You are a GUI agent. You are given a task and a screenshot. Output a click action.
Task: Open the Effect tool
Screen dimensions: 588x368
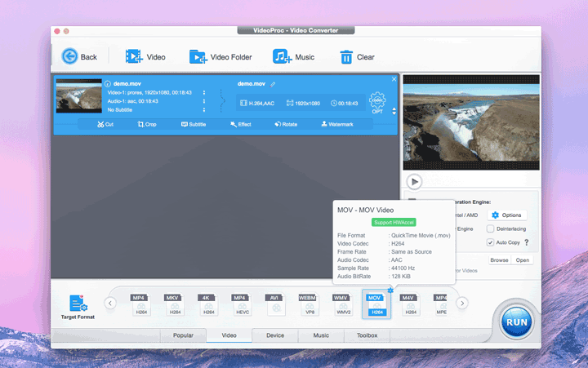(240, 124)
